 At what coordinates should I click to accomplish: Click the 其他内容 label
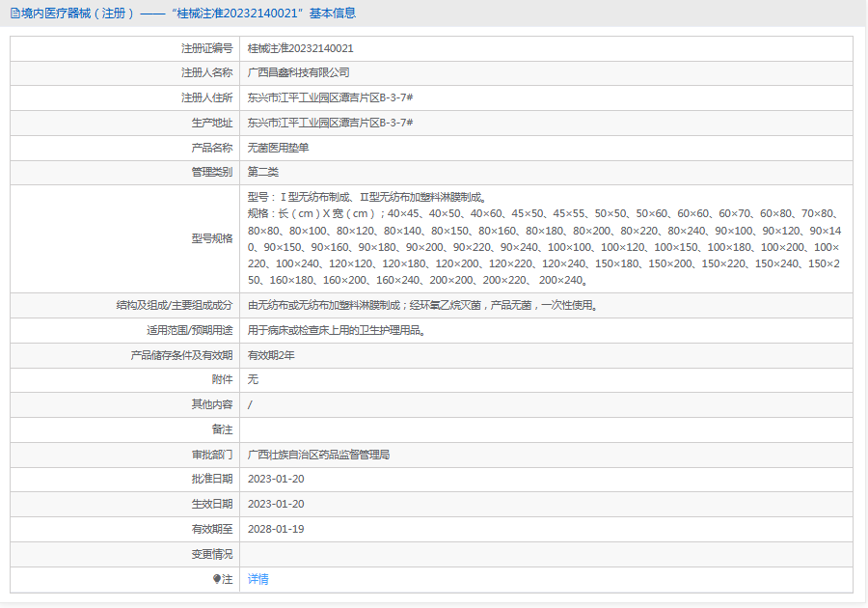pos(212,404)
